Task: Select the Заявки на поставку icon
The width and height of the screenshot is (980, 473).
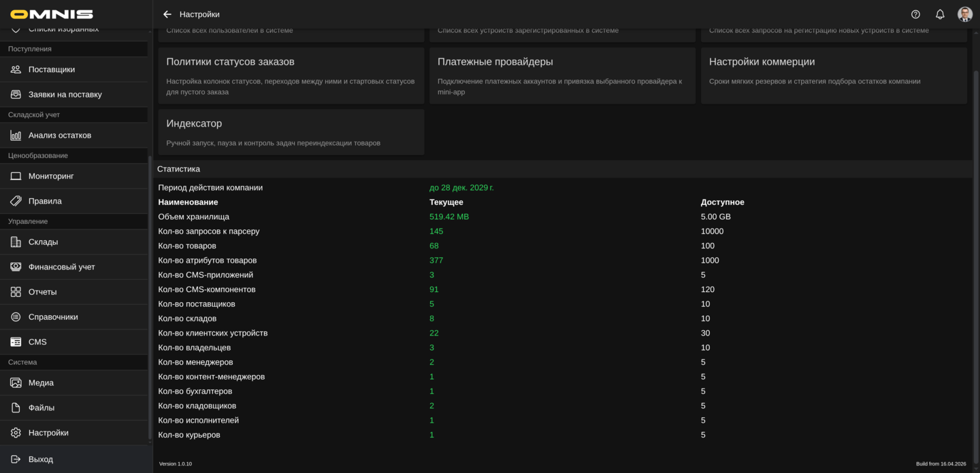Action: 16,95
